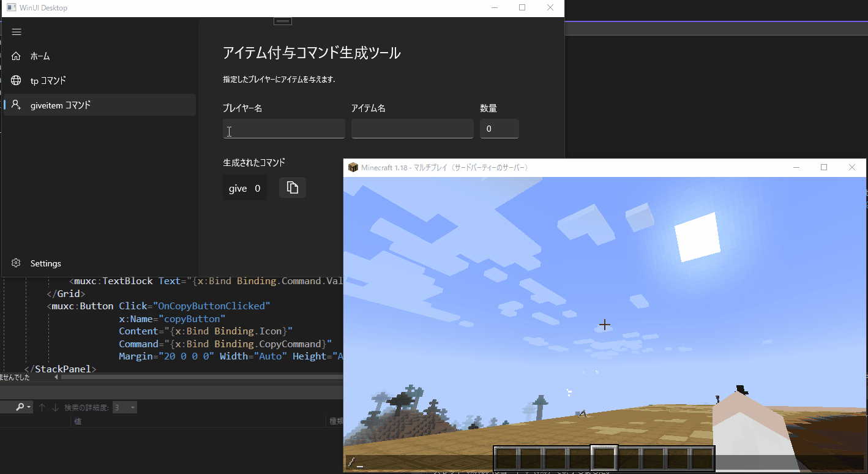Viewport: 868px width, 474px height.
Task: Select the selected center Minecraft hotbar slot
Action: (x=604, y=459)
